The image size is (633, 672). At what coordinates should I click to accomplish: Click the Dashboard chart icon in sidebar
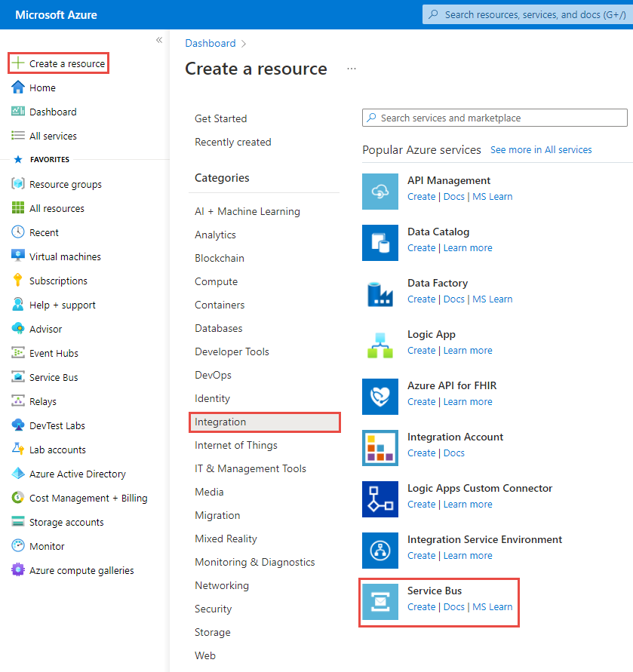click(18, 112)
